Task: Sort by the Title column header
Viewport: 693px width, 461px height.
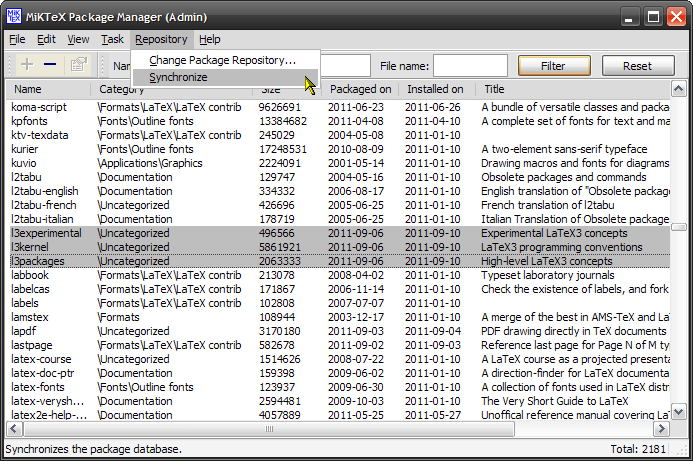Action: point(572,89)
